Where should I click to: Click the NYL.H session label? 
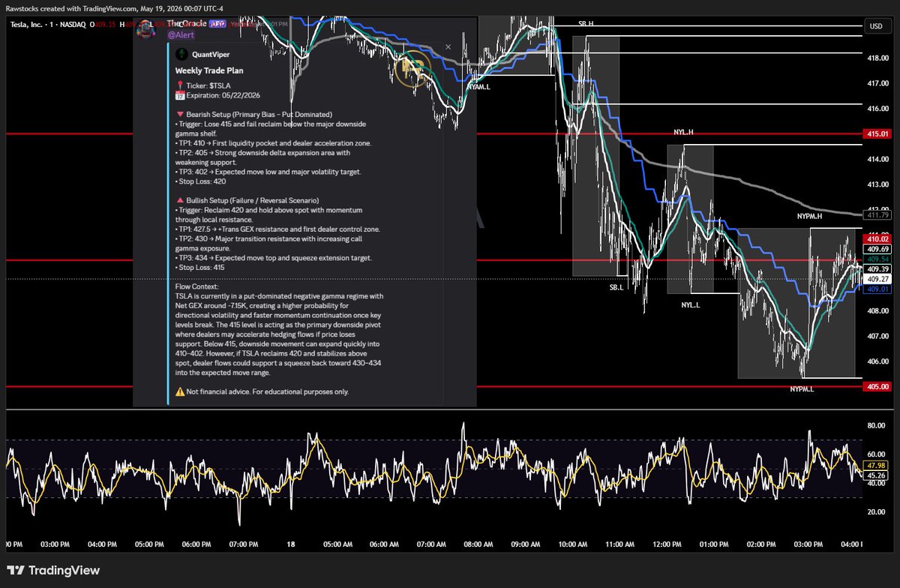click(x=683, y=132)
